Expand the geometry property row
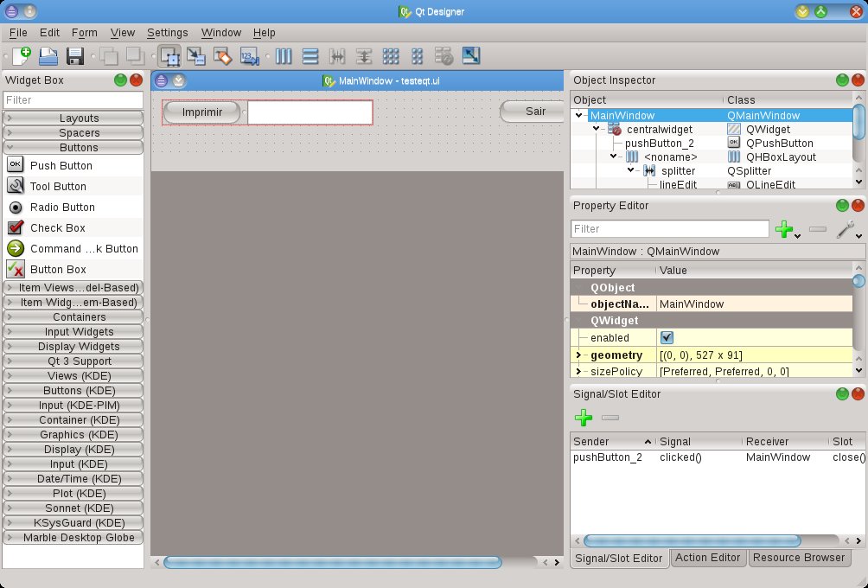The height and width of the screenshot is (588, 868). pyautogui.click(x=578, y=355)
